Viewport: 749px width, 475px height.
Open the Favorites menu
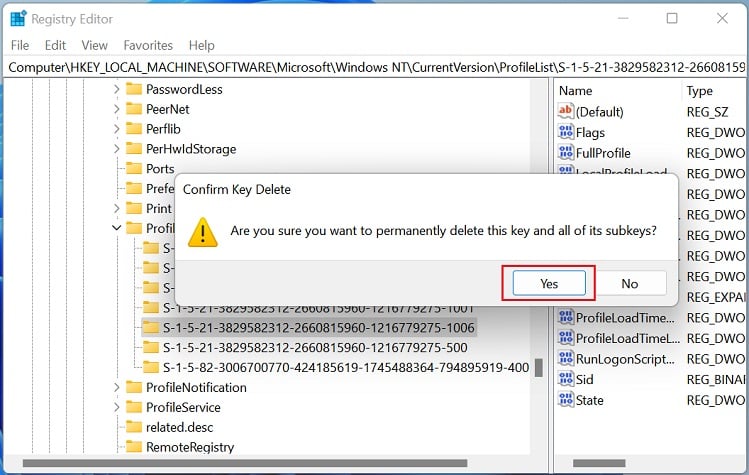pos(148,45)
